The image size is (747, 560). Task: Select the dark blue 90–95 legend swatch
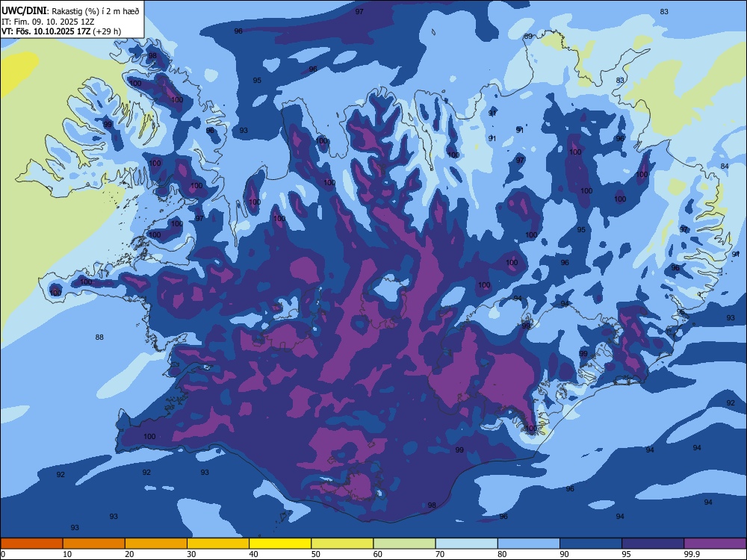pyautogui.click(x=591, y=544)
